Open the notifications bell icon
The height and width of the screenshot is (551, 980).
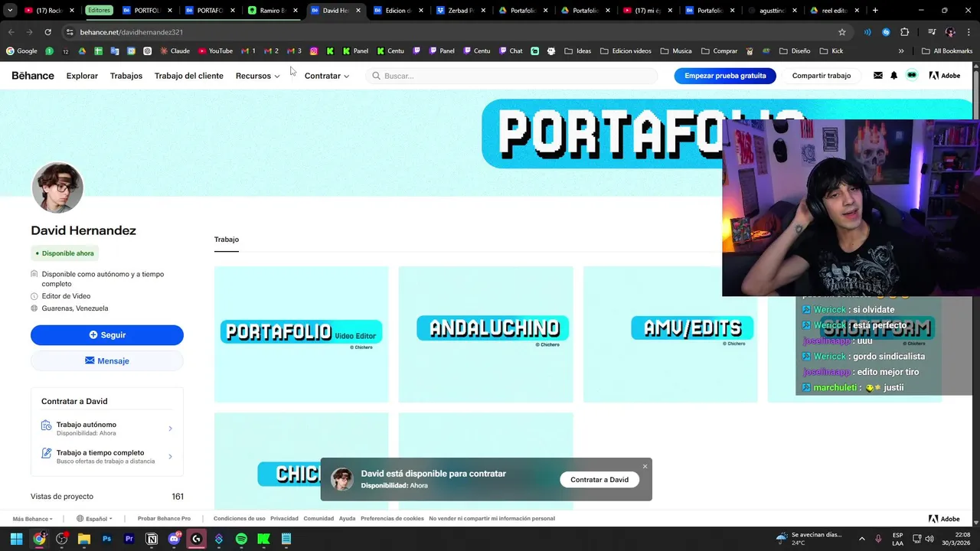893,76
